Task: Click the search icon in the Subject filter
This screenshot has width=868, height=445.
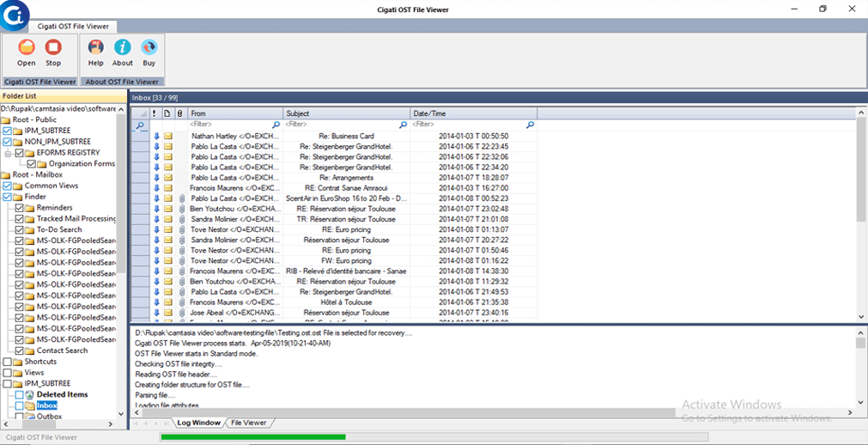Action: tap(403, 125)
